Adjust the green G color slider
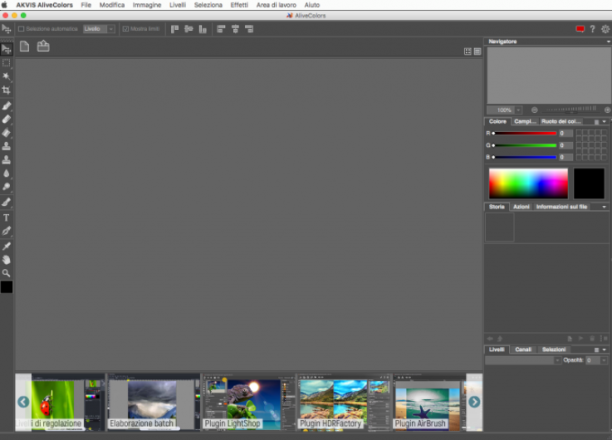The width and height of the screenshot is (612, 440). 525,146
